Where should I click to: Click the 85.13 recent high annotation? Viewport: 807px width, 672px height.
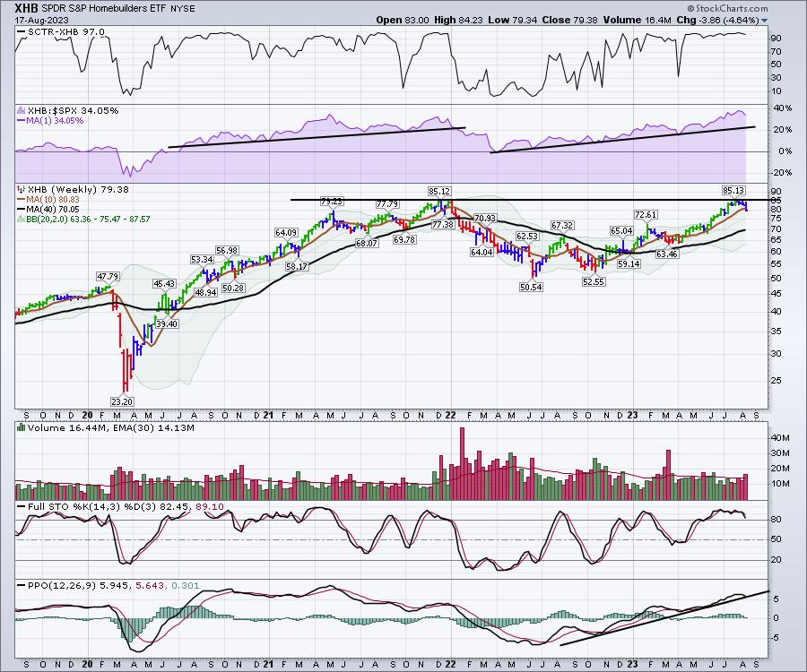point(734,191)
